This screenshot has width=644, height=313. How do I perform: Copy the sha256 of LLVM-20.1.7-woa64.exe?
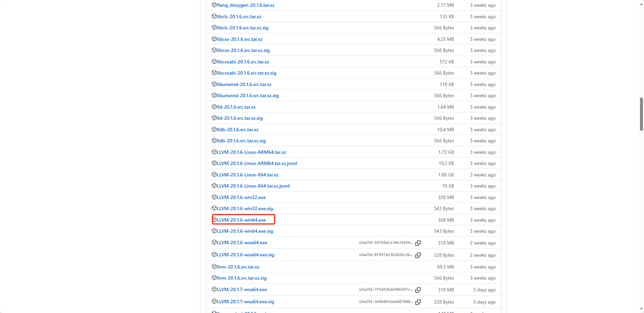[418, 290]
